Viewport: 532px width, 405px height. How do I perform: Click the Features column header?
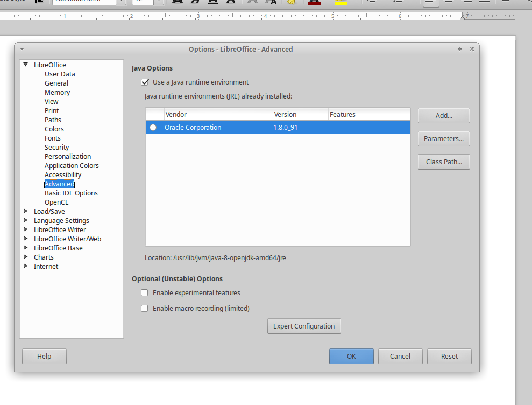tap(369, 115)
